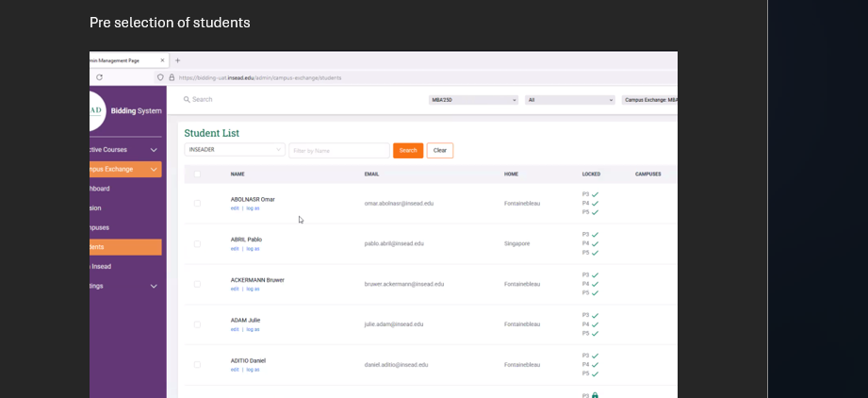
Task: Click the P5 green checkmark for ABRIL Pablo
Action: pyautogui.click(x=595, y=253)
